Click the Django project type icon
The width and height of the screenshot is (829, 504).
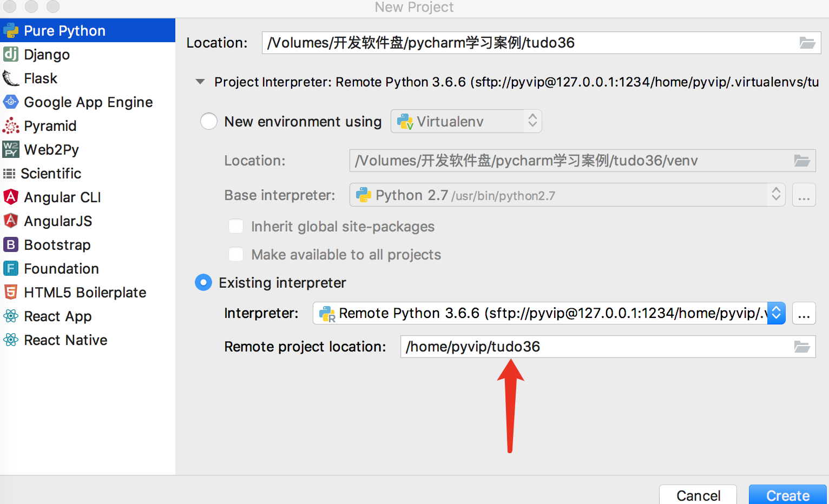coord(11,55)
